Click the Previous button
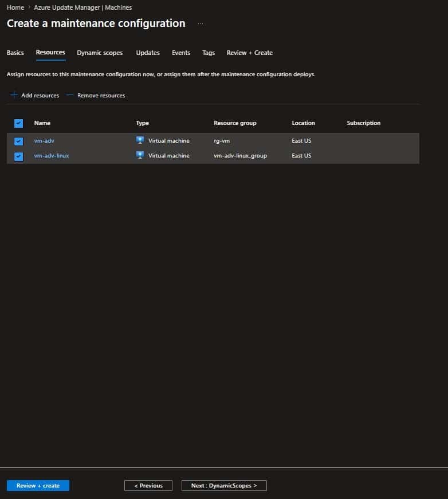 148,486
